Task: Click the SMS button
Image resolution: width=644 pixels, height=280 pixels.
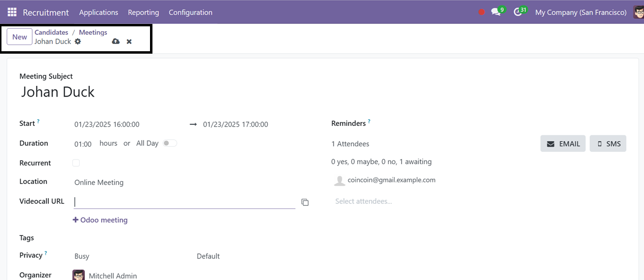Action: click(x=608, y=143)
